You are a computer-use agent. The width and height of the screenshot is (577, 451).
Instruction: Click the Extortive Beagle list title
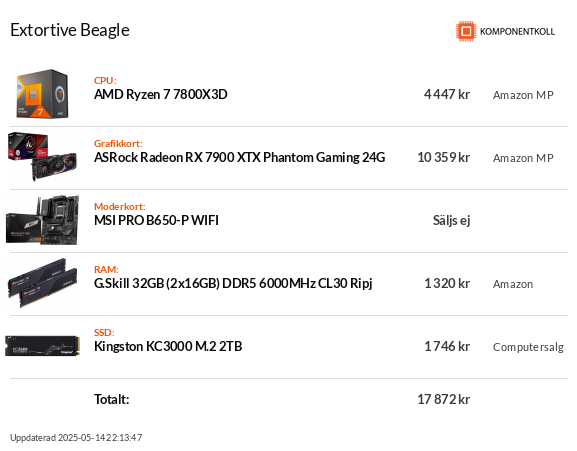pyautogui.click(x=70, y=30)
